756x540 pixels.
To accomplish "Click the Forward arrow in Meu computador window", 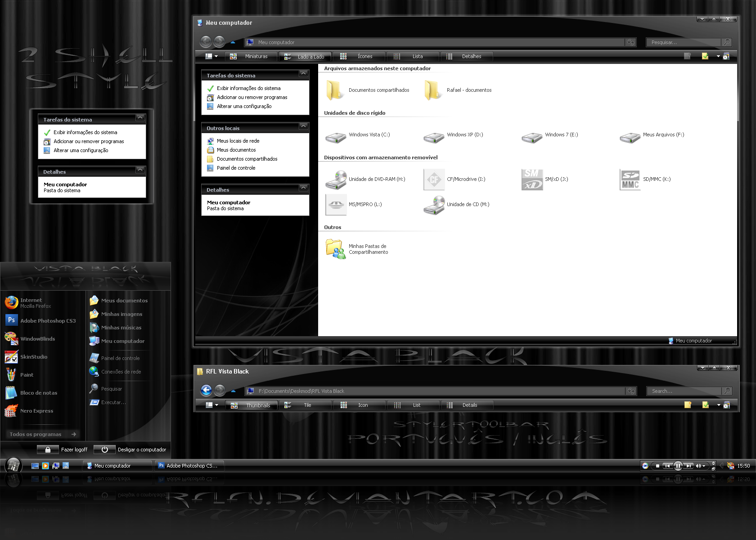I will [219, 42].
